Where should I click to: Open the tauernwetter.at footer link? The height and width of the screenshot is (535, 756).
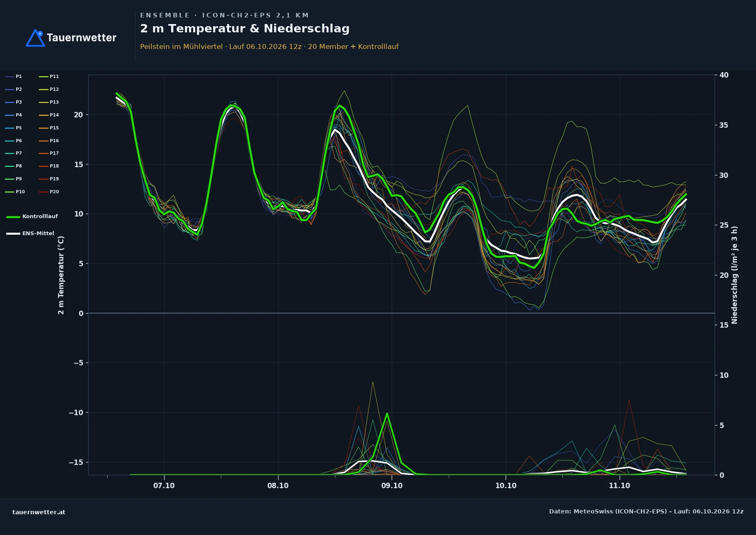point(39,512)
